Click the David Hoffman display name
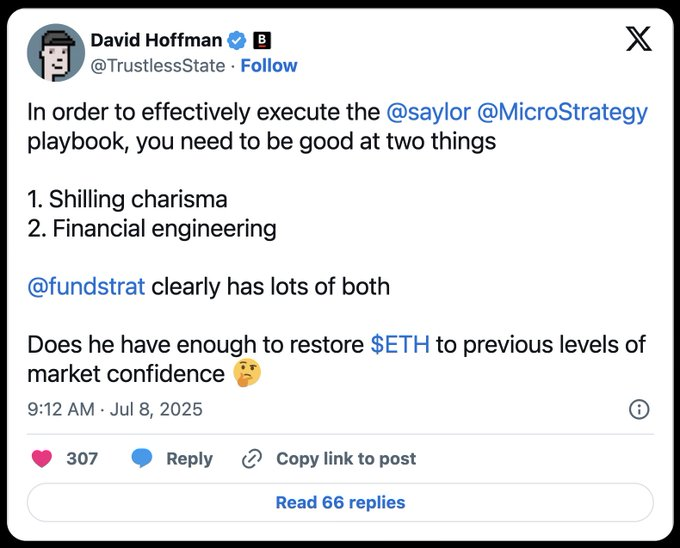This screenshot has height=548, width=680. tap(155, 40)
